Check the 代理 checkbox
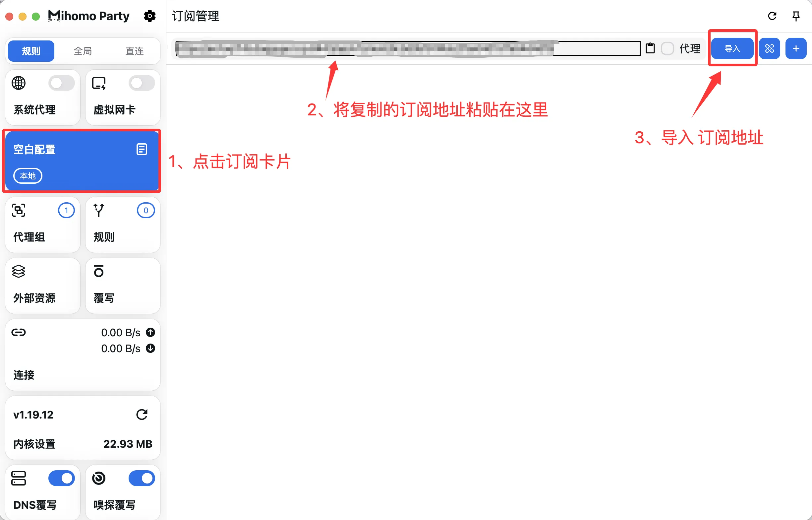Viewport: 812px width, 520px height. tap(667, 49)
